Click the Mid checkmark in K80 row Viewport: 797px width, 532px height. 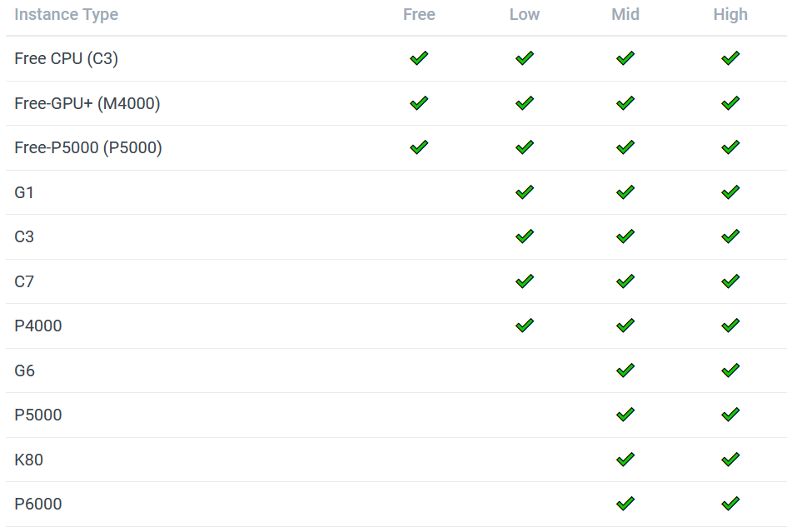tap(625, 460)
